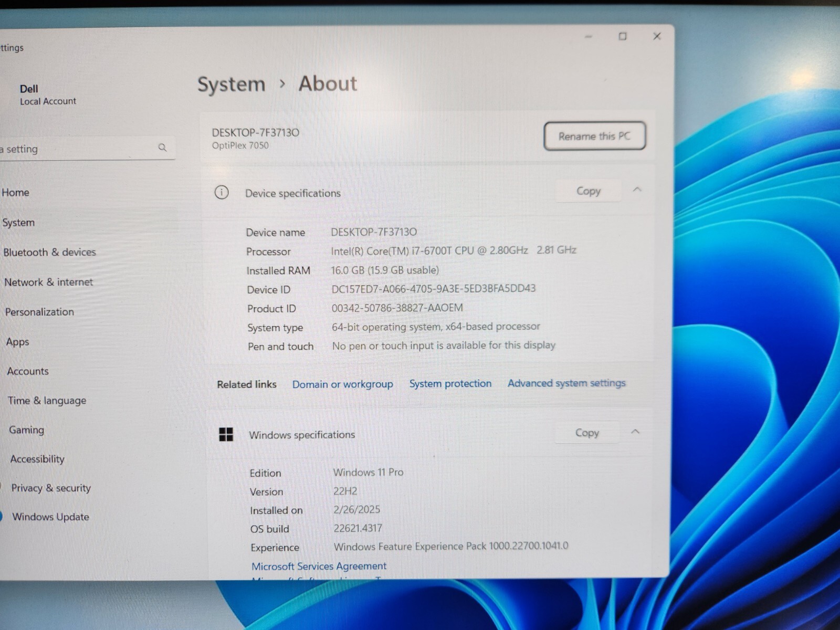Go to Accounts settings
The width and height of the screenshot is (840, 630).
point(28,371)
